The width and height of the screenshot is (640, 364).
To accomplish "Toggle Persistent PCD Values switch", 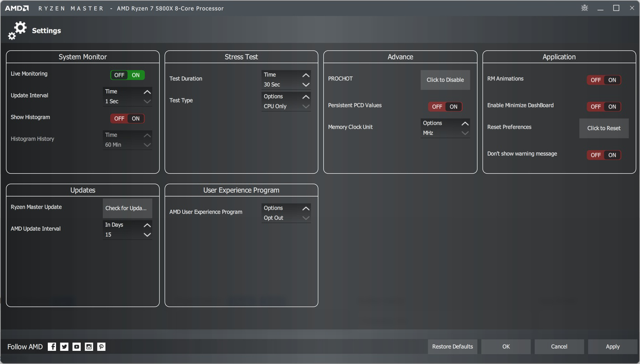I will point(445,106).
